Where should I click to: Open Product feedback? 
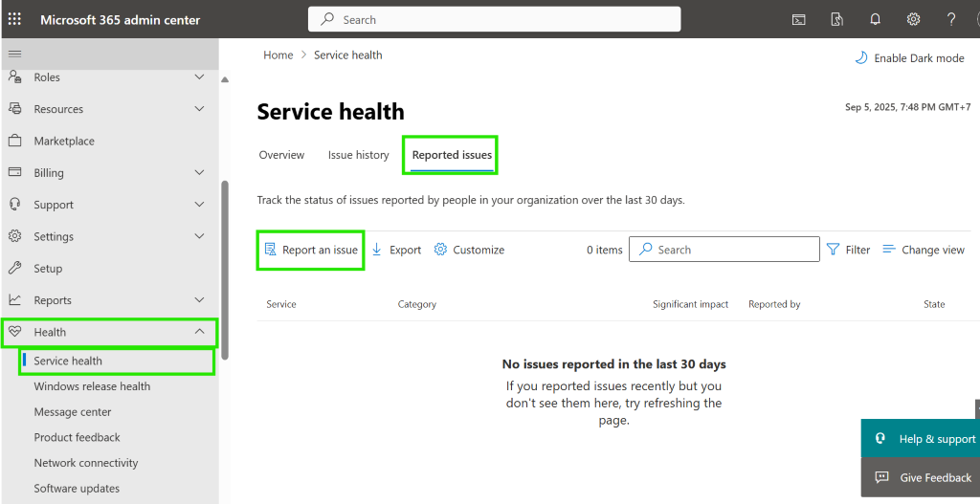[x=77, y=437]
